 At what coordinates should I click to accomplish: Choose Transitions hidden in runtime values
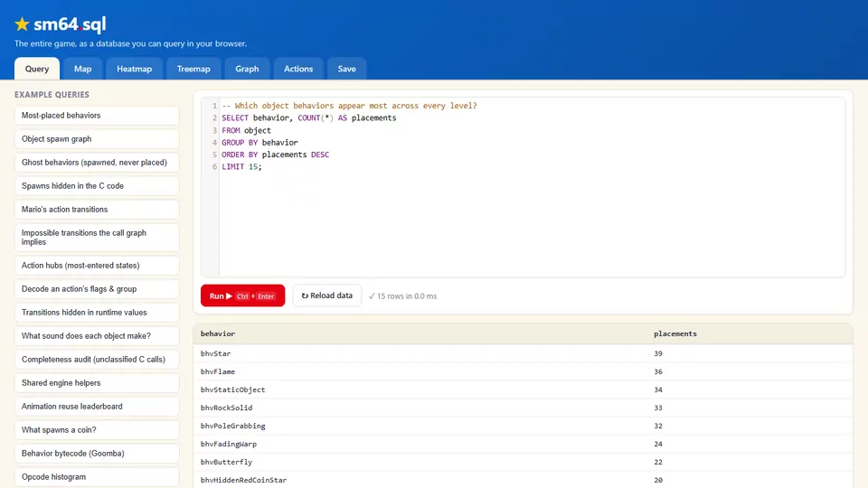[97, 313]
